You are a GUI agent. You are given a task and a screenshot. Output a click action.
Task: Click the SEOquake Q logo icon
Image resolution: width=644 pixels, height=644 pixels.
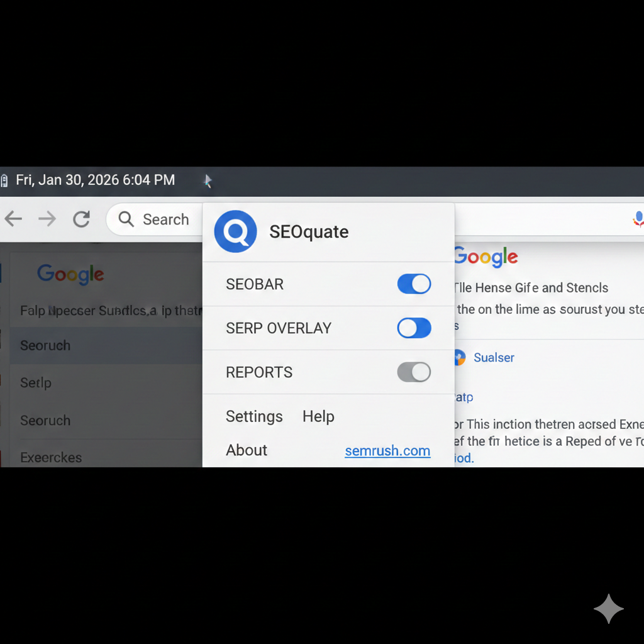pos(235,231)
